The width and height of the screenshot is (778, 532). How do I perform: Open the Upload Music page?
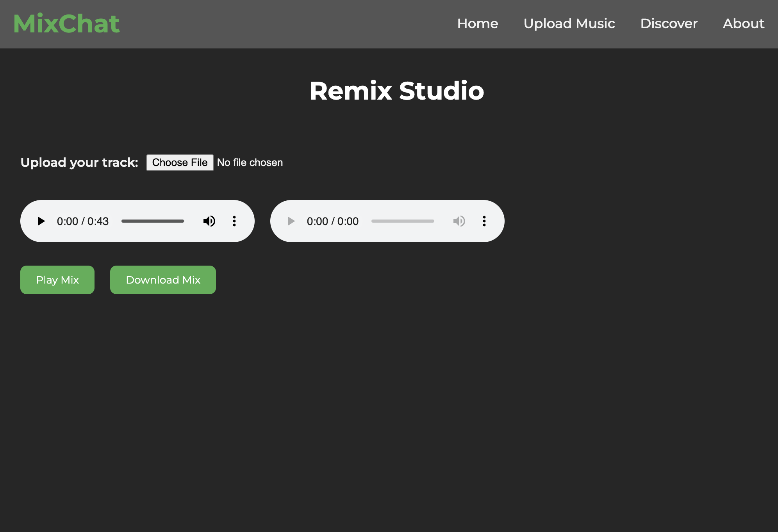click(569, 24)
